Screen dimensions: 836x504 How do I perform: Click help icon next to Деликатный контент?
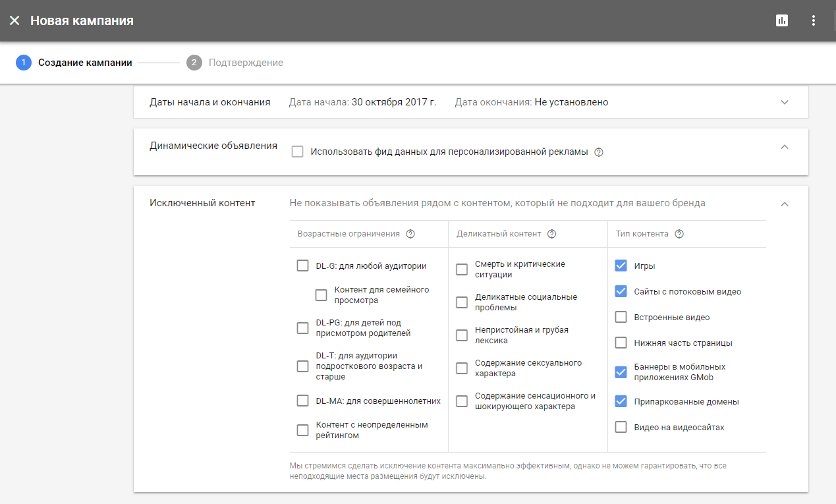pos(552,234)
